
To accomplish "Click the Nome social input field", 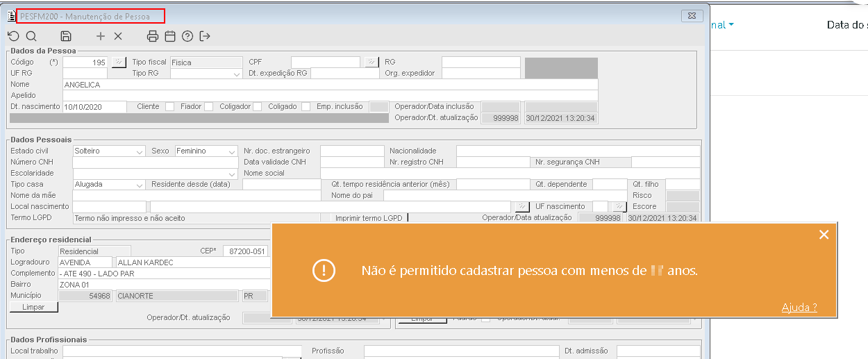I will [x=510, y=173].
